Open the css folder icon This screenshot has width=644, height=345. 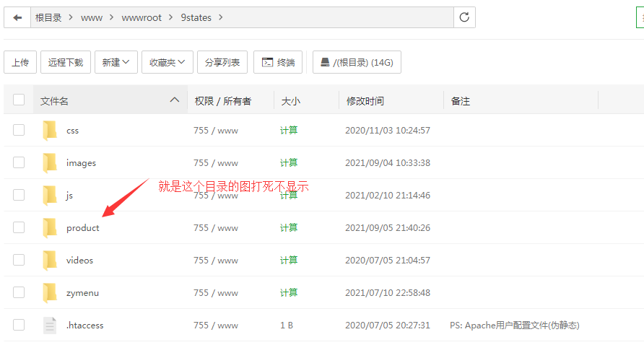(x=50, y=131)
